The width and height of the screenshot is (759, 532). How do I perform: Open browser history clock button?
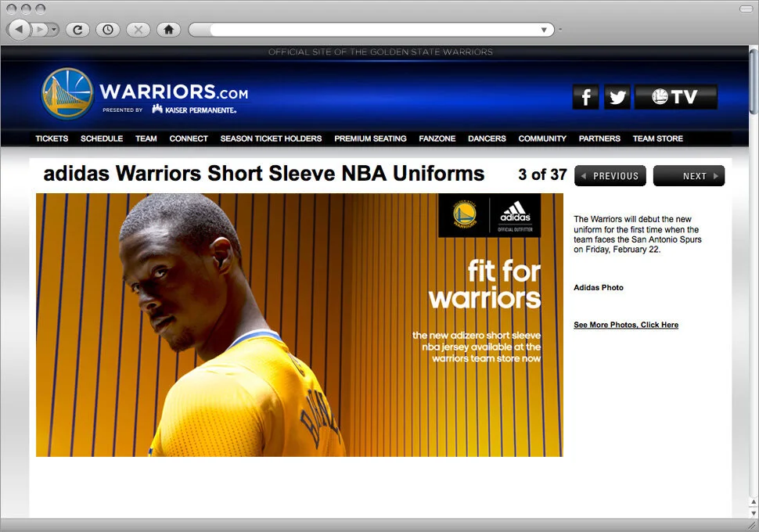(108, 30)
